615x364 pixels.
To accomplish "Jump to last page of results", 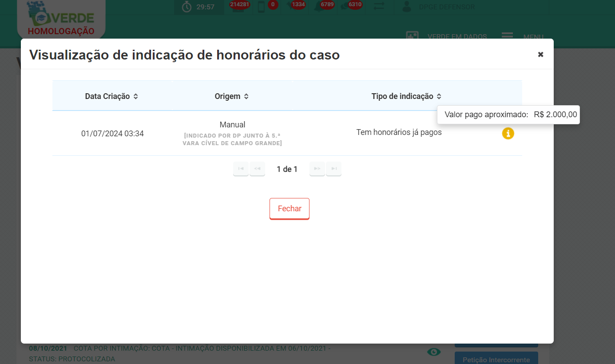I will tap(333, 169).
